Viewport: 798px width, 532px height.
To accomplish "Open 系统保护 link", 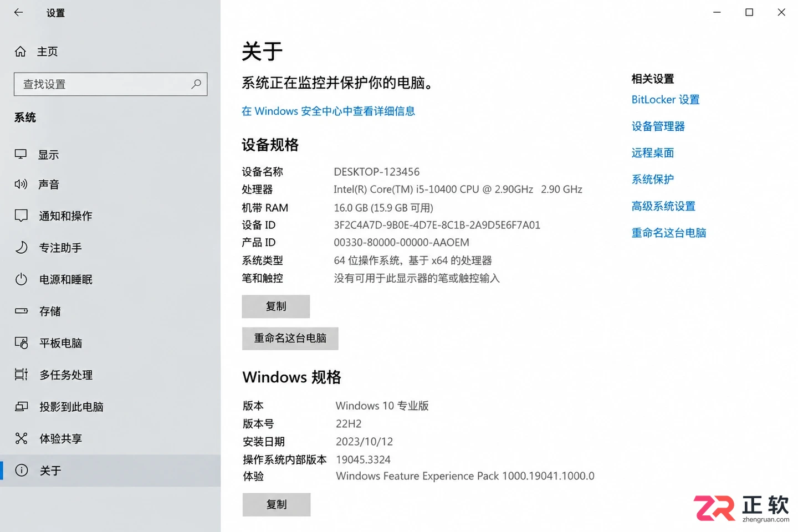I will click(653, 180).
